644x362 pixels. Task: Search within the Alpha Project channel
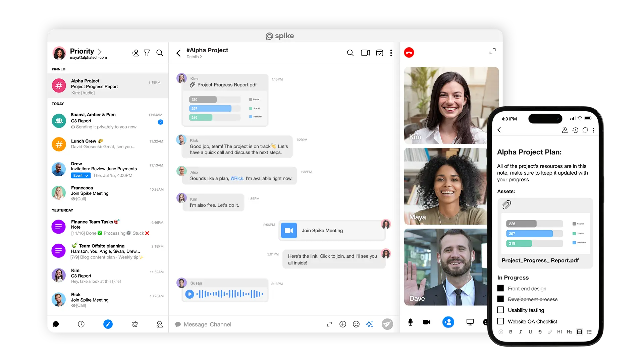point(350,53)
